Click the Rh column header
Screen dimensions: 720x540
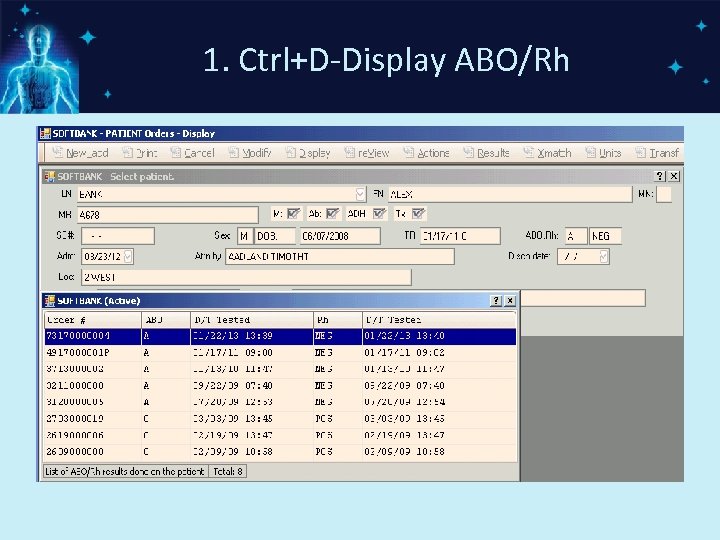pos(338,320)
